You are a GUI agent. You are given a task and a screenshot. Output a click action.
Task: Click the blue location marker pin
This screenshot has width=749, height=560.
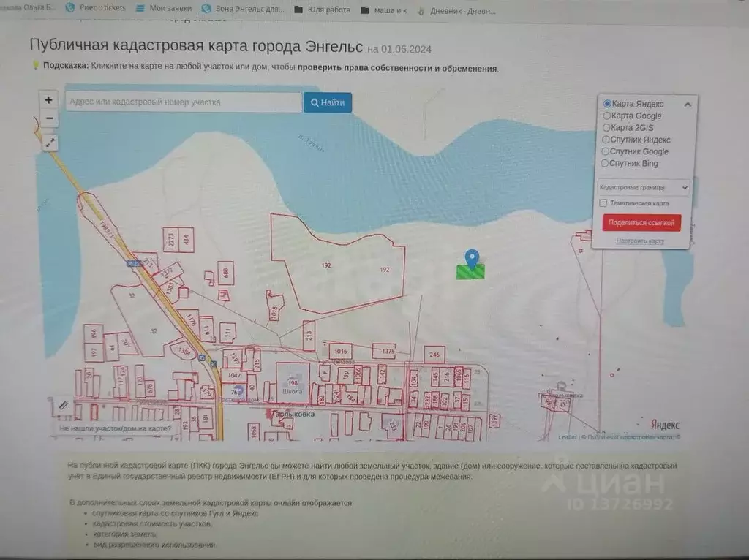point(472,260)
